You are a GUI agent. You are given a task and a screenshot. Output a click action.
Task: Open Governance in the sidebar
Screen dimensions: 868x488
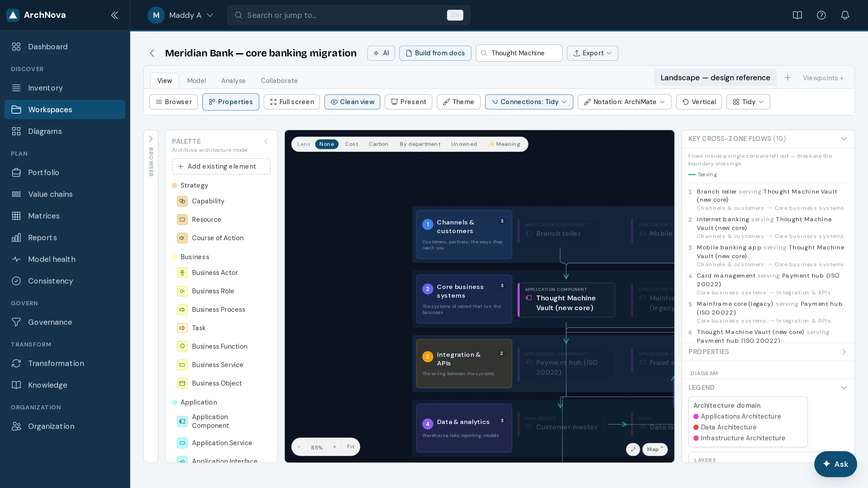click(65, 322)
